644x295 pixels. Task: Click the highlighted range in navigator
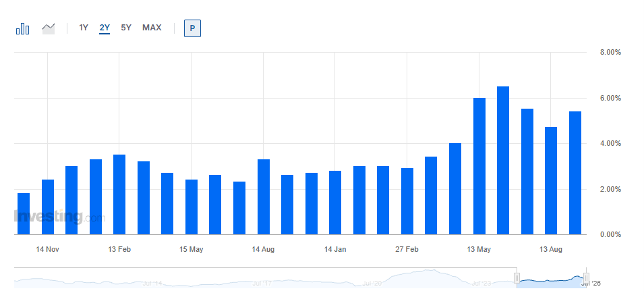(x=552, y=279)
